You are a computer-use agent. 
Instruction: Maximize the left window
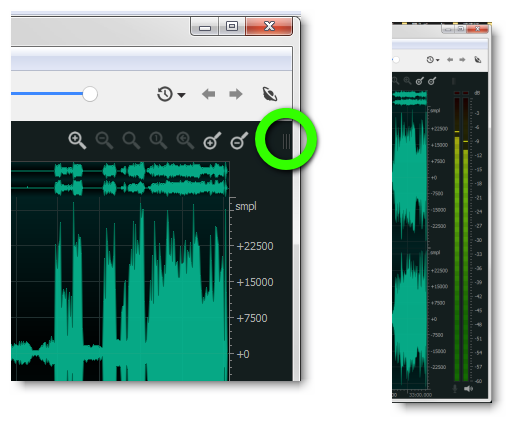point(232,26)
